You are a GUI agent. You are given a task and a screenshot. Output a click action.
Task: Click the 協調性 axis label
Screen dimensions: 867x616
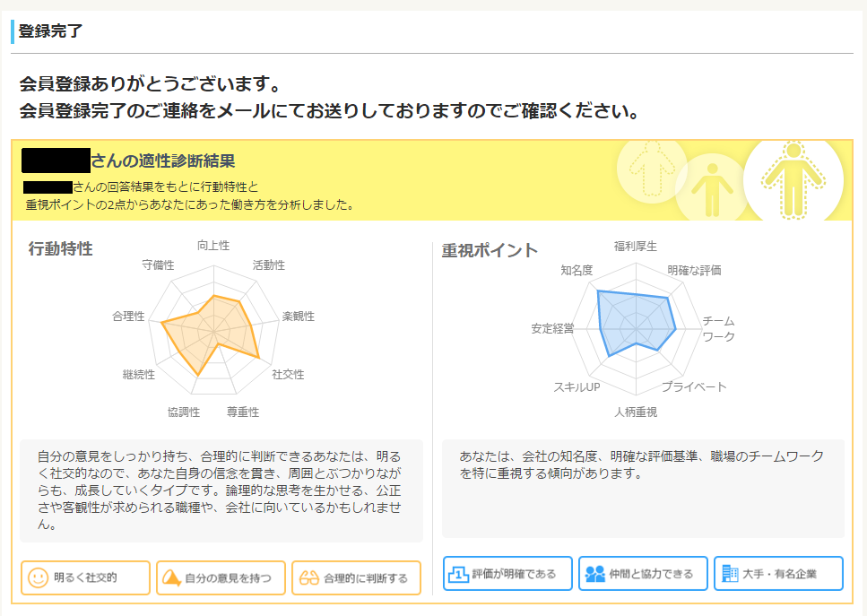[184, 412]
